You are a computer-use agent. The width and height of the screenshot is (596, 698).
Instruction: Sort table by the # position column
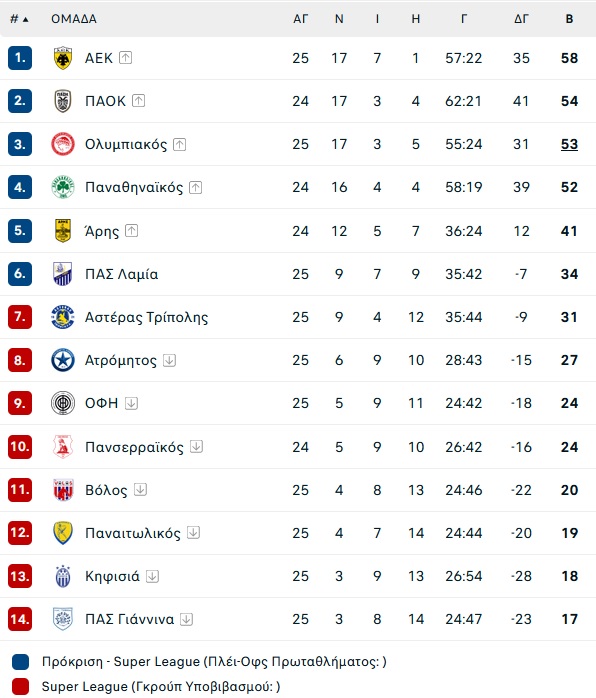tap(19, 19)
